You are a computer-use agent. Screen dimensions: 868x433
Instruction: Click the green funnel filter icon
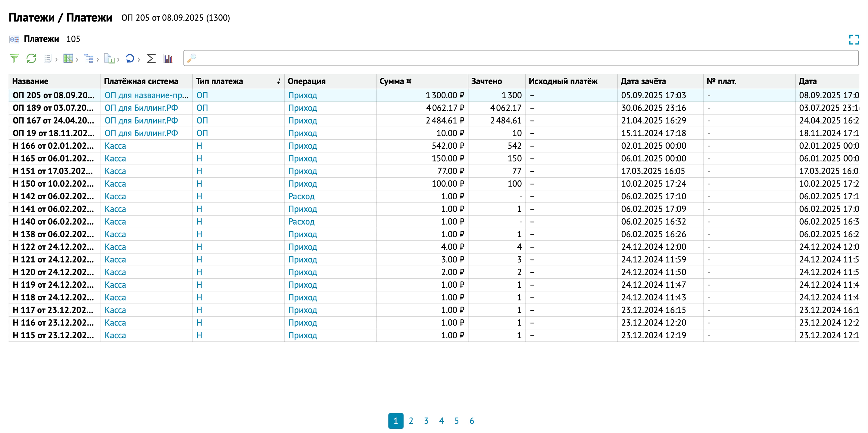[x=14, y=59]
